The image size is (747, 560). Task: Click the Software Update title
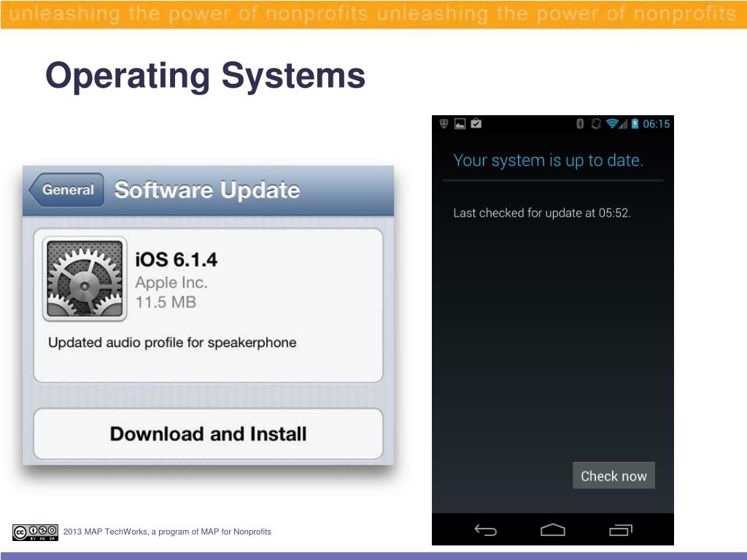click(207, 190)
